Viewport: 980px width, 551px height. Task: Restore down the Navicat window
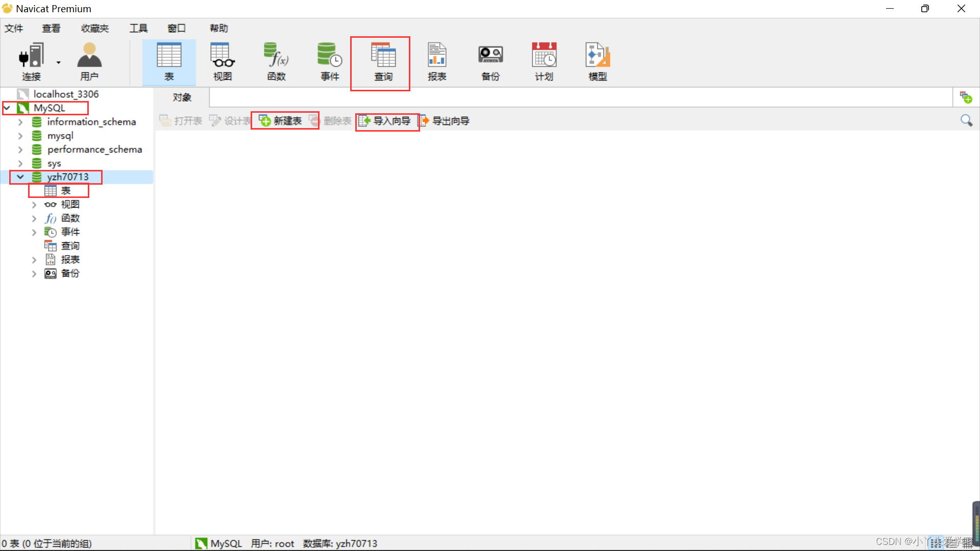click(x=925, y=9)
